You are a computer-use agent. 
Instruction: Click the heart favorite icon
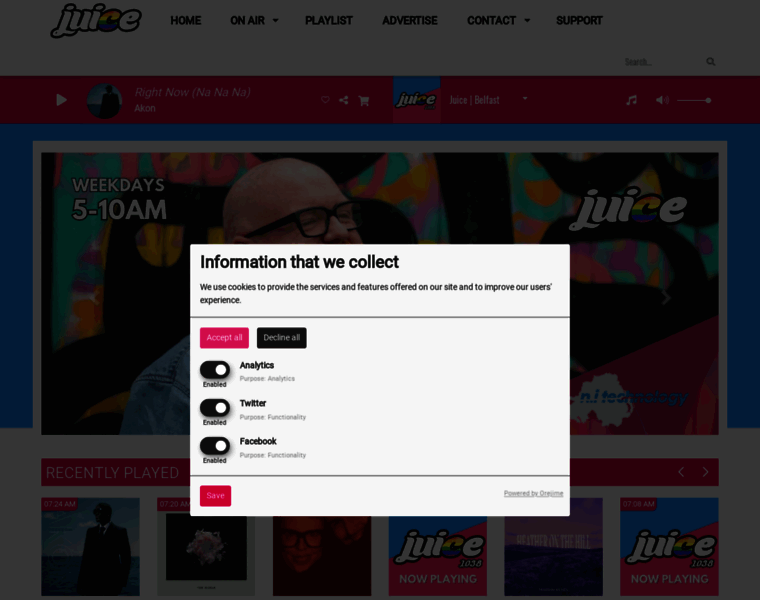pos(325,100)
